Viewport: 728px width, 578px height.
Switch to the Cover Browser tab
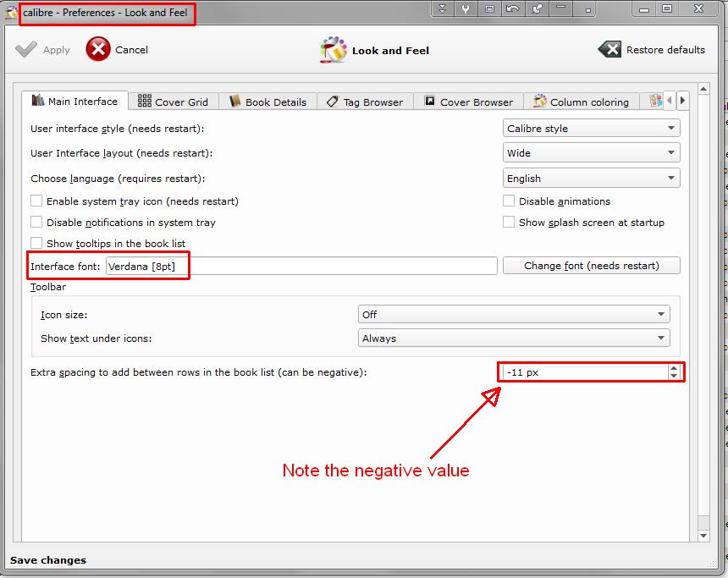pos(468,102)
